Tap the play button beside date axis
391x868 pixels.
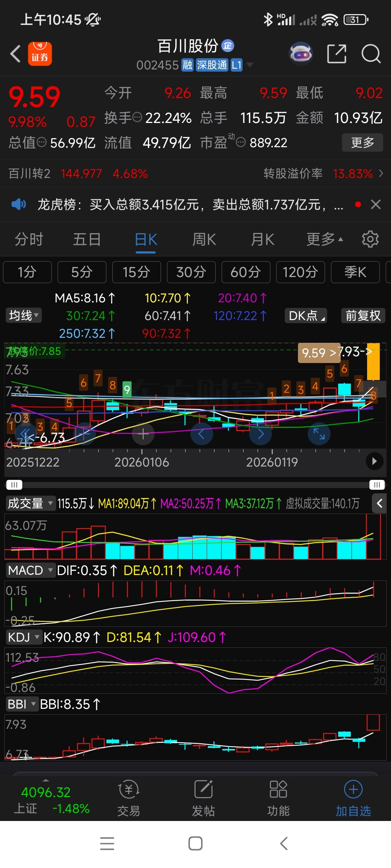(x=375, y=461)
